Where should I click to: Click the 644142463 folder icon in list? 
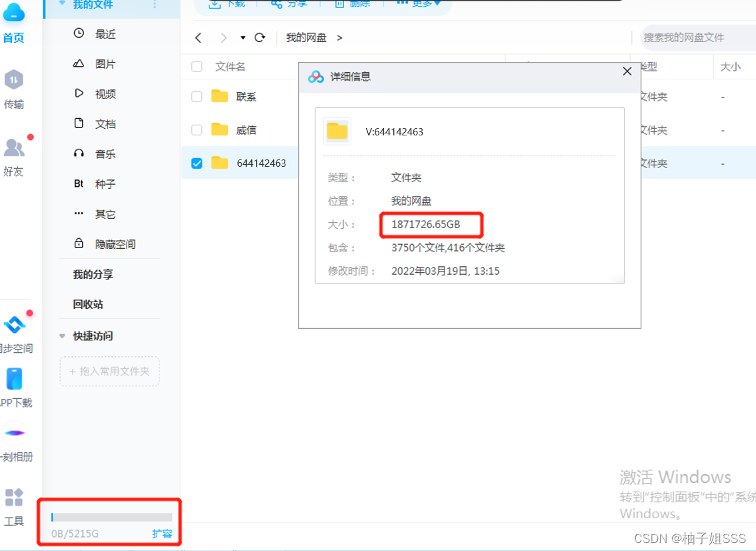(220, 163)
